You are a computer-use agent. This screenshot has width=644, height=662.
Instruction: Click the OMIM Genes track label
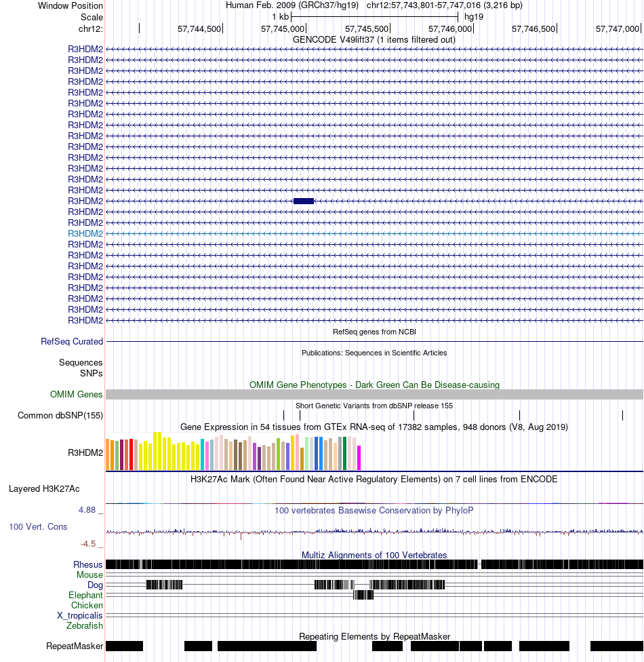click(77, 394)
